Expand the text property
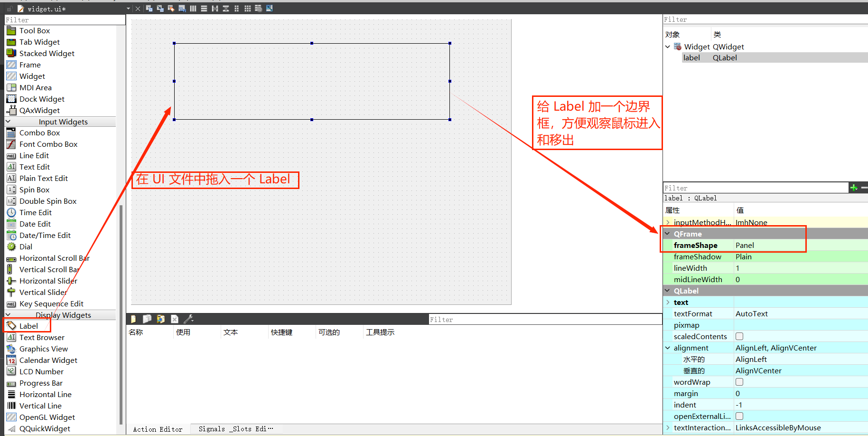868x436 pixels. point(668,302)
